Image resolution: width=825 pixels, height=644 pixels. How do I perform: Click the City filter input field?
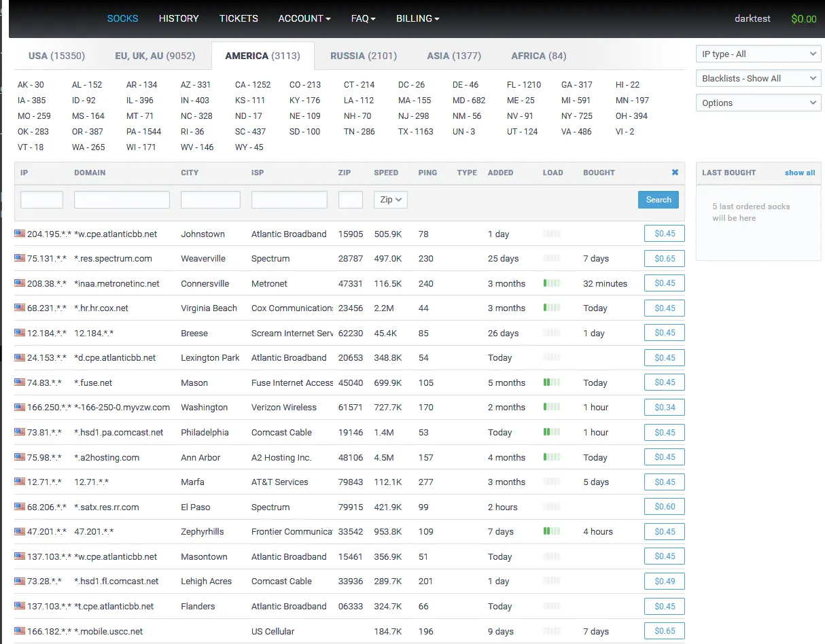click(210, 200)
